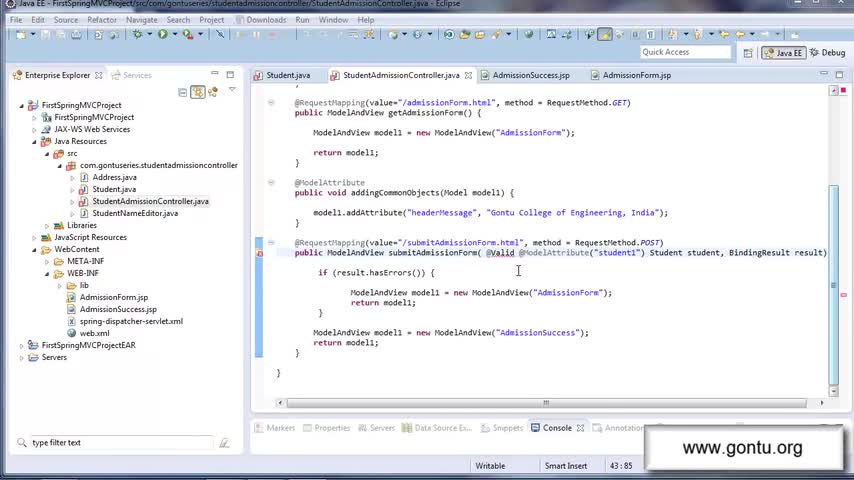Close the StudentAdmissionController.java tab

point(468,76)
